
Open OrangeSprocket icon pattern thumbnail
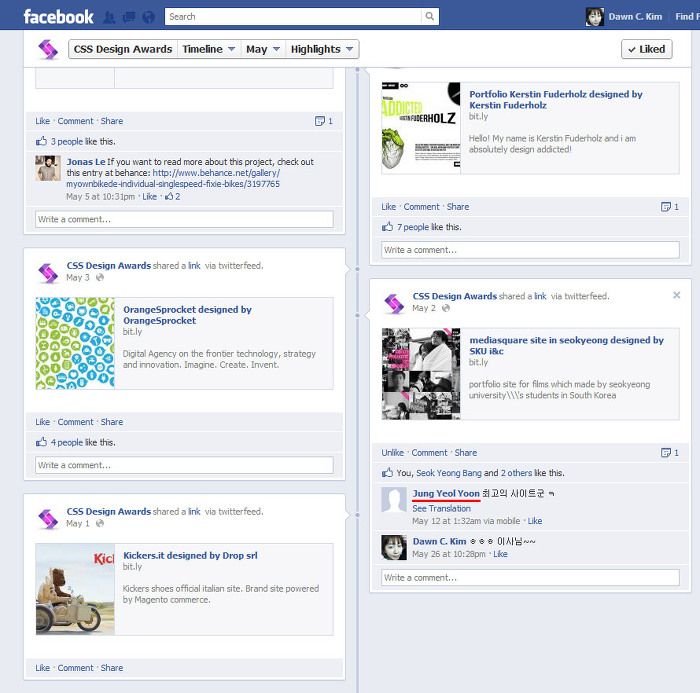tap(75, 343)
